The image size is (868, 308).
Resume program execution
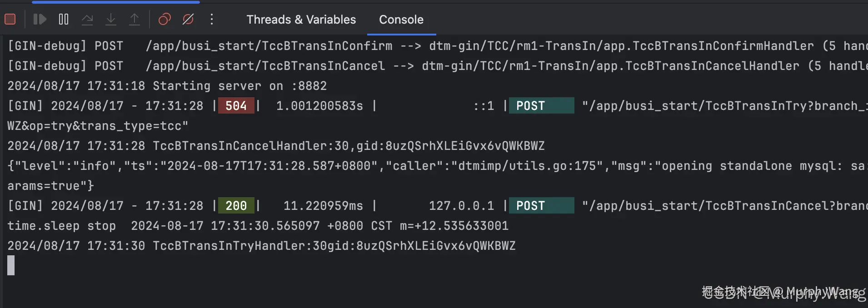[40, 19]
